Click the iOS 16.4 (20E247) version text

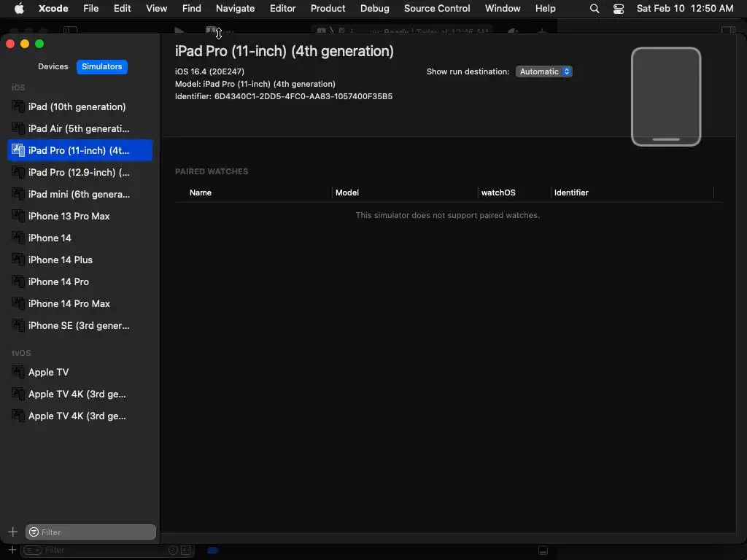[x=209, y=71]
